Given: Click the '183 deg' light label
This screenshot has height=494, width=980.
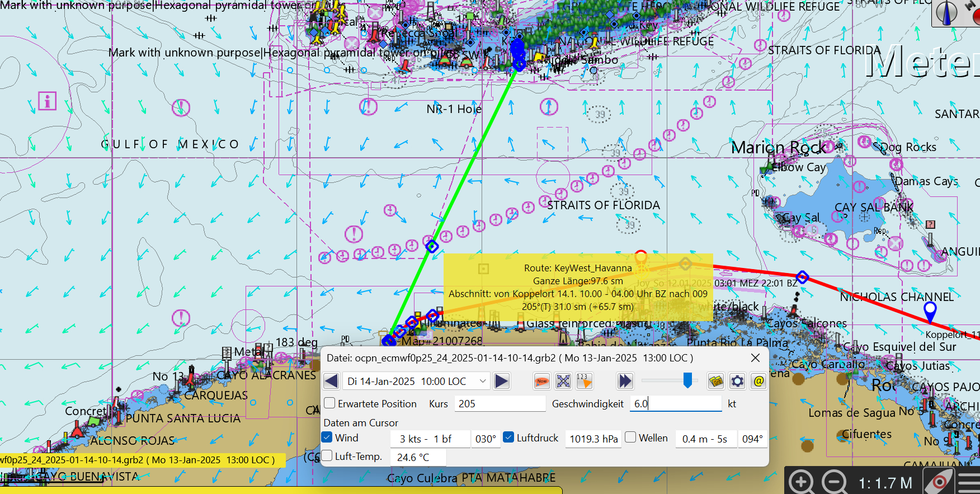Looking at the screenshot, I should 296,342.
